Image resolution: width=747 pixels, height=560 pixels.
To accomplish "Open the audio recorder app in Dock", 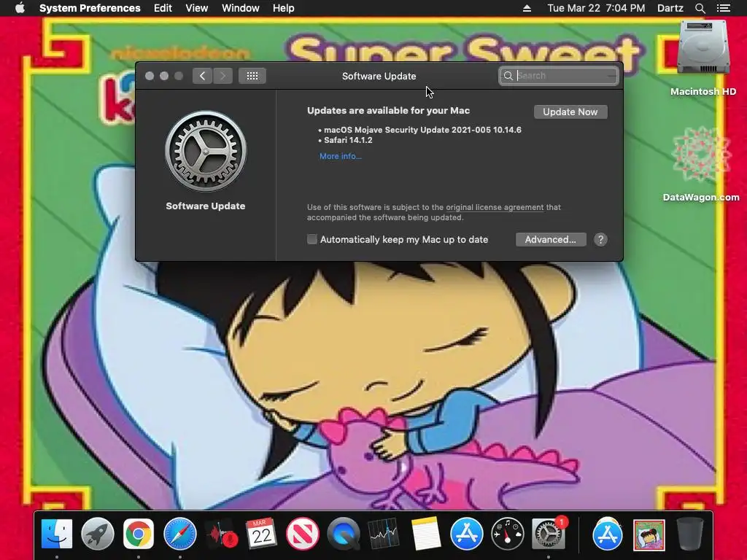I will 220,534.
